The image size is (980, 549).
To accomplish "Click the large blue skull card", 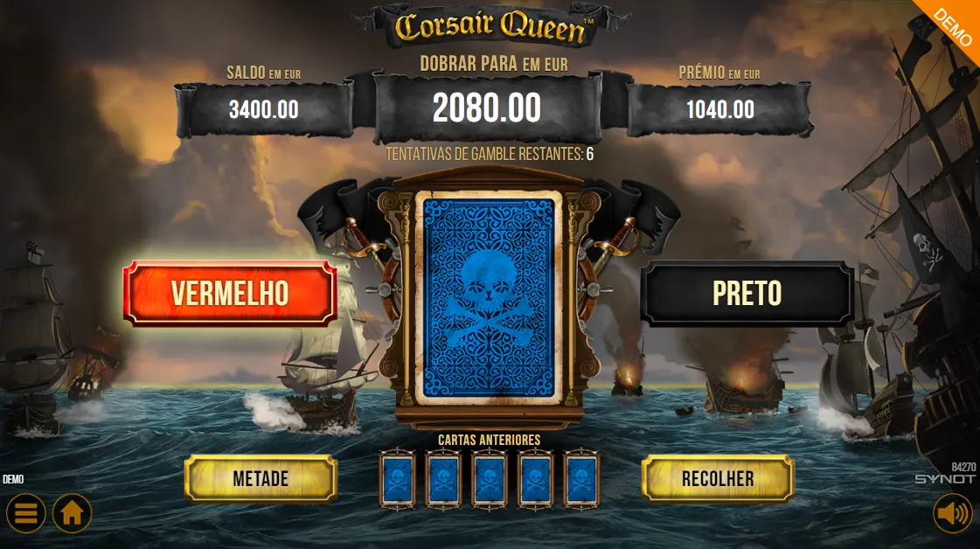I will pos(489,297).
